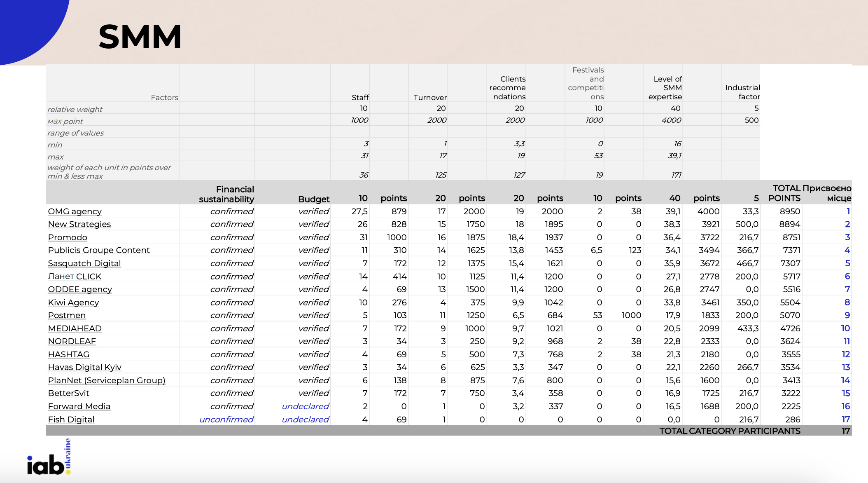Image resolution: width=868 pixels, height=483 pixels.
Task: Click the Promodo agency link
Action: (x=68, y=237)
